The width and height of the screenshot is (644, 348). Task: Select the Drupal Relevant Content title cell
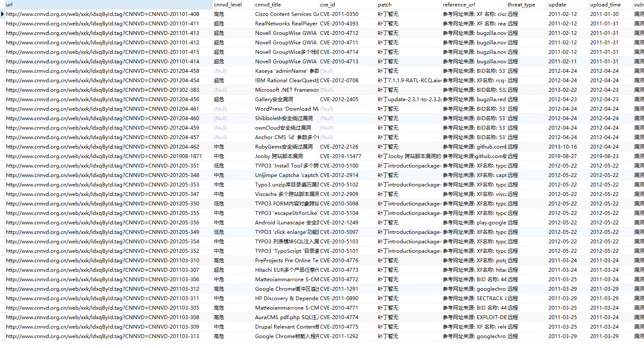tap(287, 327)
